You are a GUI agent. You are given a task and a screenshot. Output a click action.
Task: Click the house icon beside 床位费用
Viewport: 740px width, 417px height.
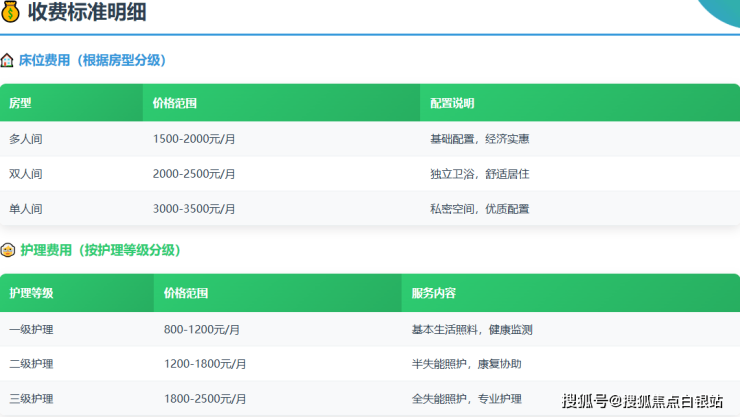(x=8, y=60)
